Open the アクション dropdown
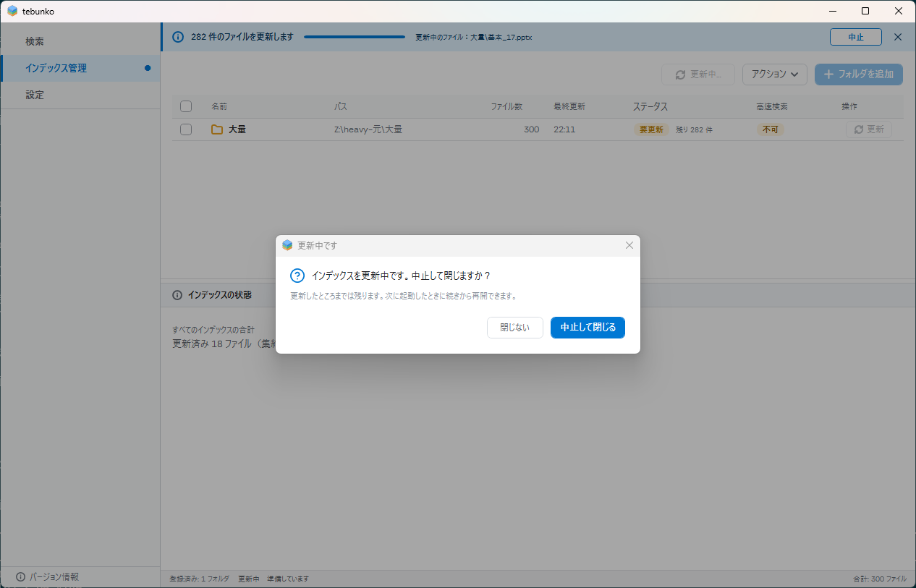 [x=775, y=74]
